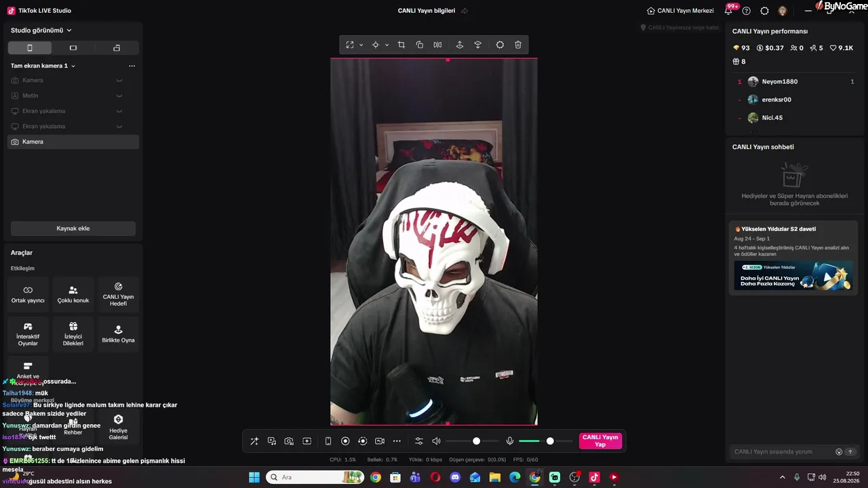
Task: Click the center alignment tool icon
Action: click(375, 45)
